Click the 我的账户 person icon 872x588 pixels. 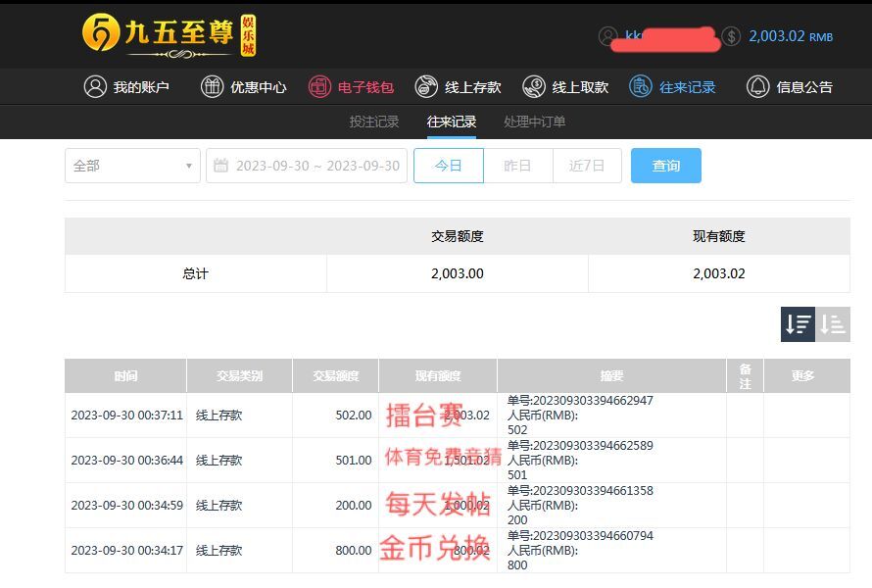click(95, 87)
